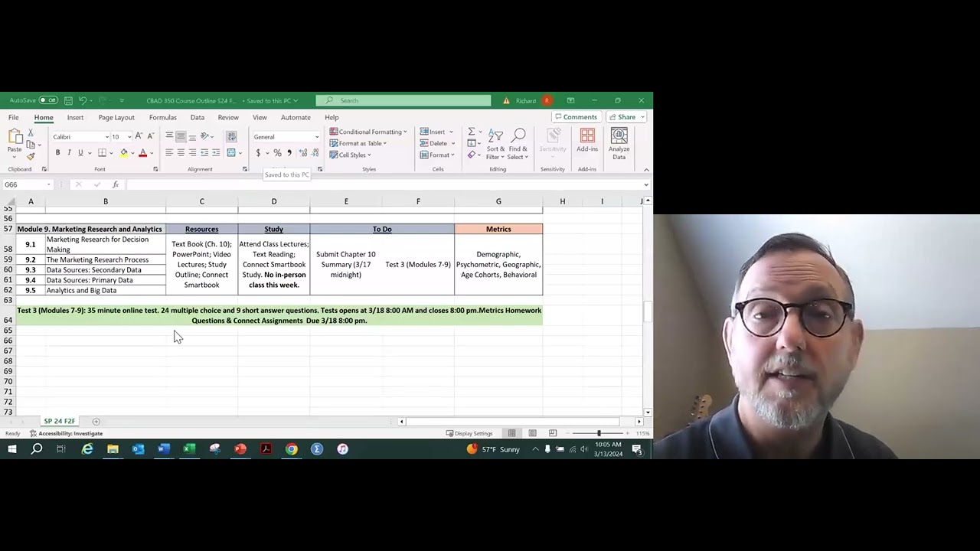Viewport: 980px width, 551px height.
Task: Expand the Conditional Formatting dropdown
Action: click(368, 132)
